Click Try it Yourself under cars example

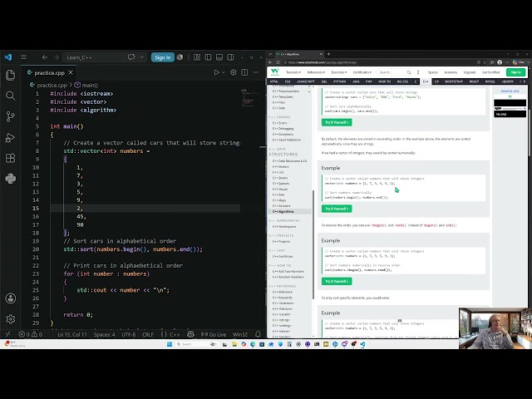pos(337,122)
